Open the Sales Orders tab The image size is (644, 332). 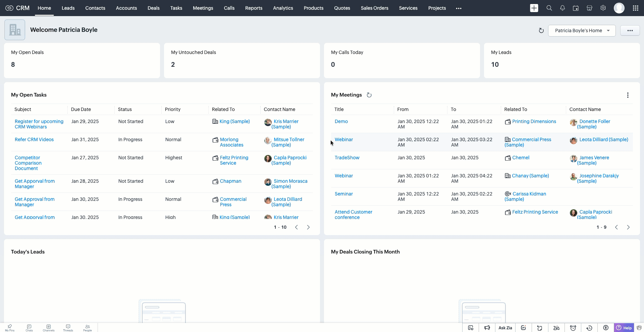coord(375,8)
